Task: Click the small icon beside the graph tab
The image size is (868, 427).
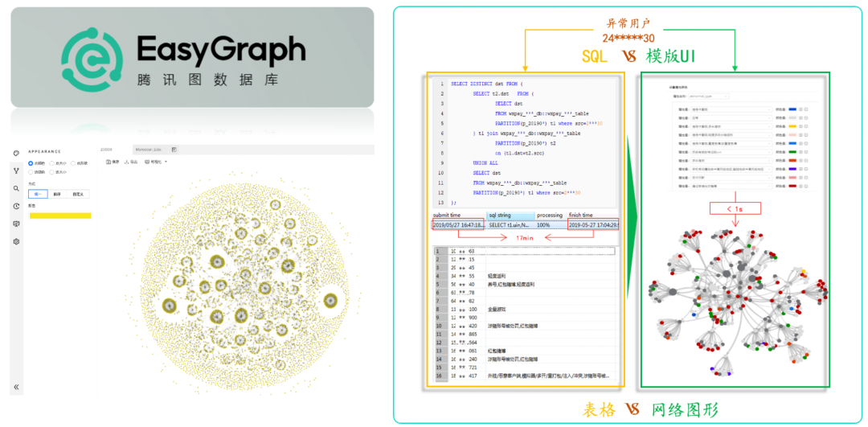Action: [174, 150]
